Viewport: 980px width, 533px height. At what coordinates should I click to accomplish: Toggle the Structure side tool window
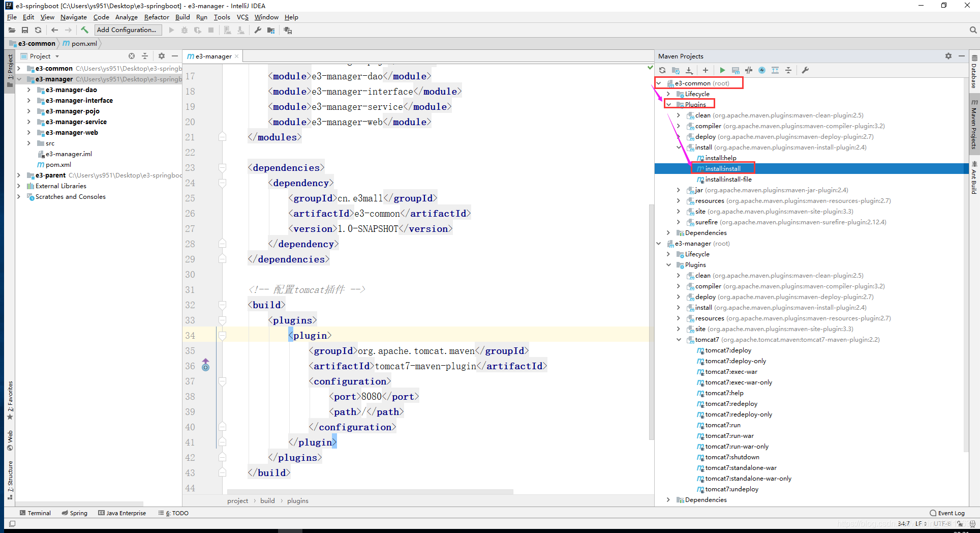pos(10,480)
